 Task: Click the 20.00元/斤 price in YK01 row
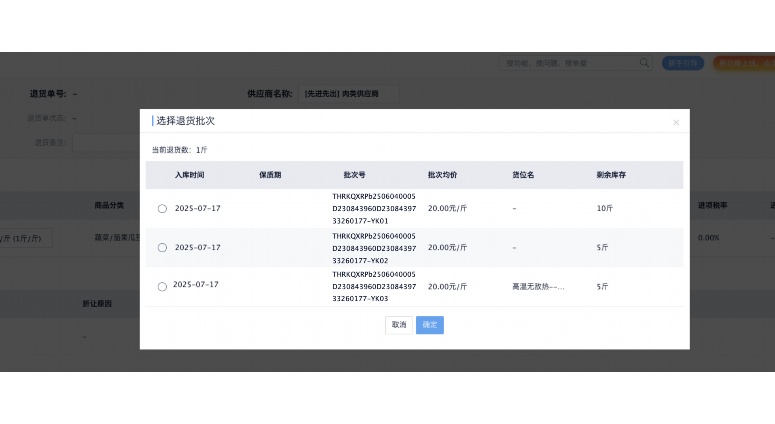(447, 209)
